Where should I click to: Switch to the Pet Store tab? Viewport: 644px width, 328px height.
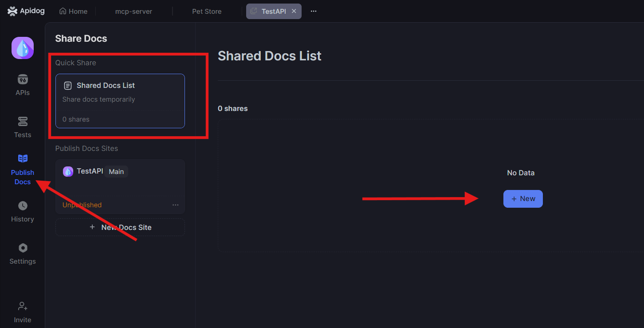(x=207, y=11)
